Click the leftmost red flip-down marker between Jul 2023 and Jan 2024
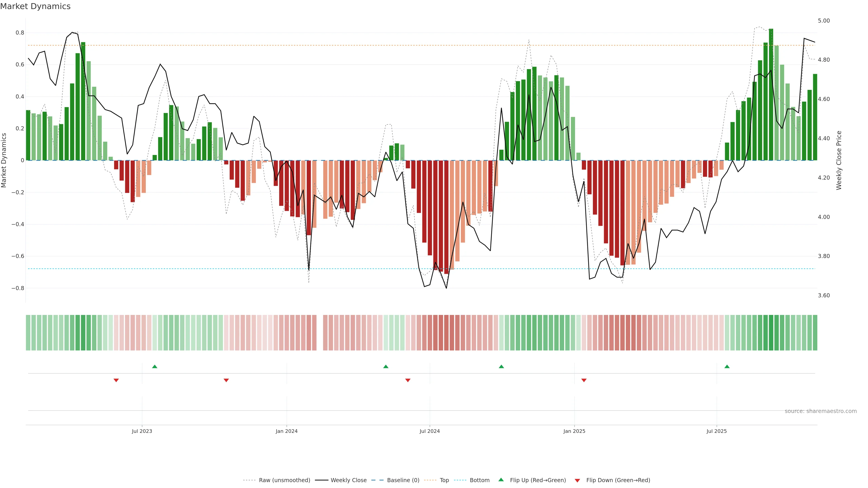This screenshot has height=488, width=868. coord(226,380)
